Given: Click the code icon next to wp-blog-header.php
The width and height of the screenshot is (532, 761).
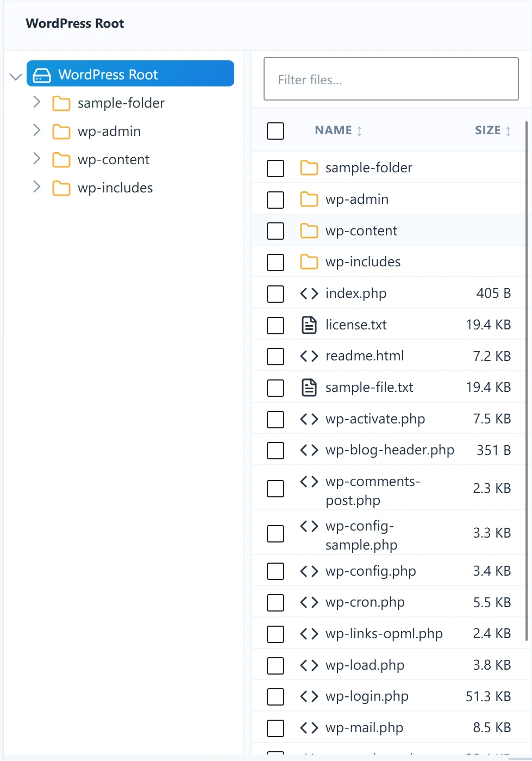Looking at the screenshot, I should [x=309, y=450].
